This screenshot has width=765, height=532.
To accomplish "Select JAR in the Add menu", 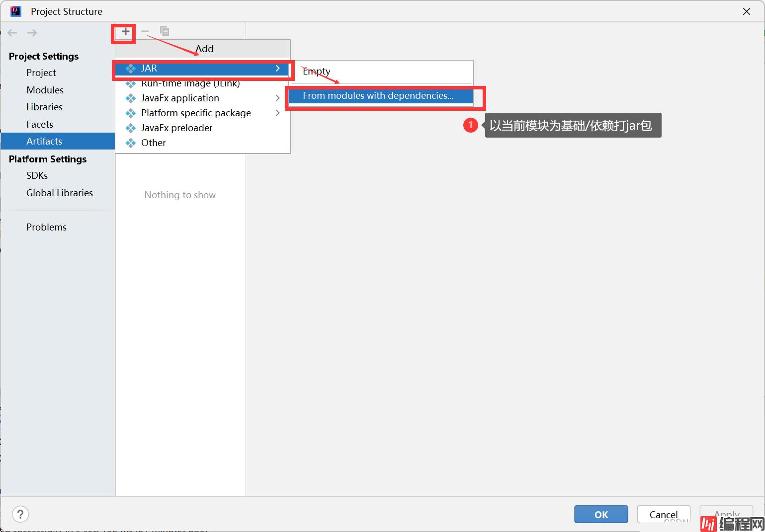I will point(202,69).
